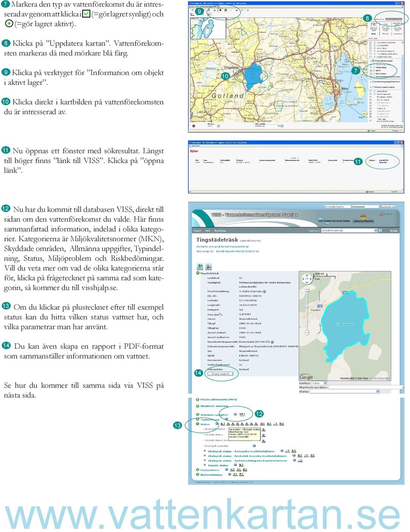Expand Ekologisk status - hydromorfologiska kvalitetsfaktorer
The image size is (410, 532).
[205, 460]
